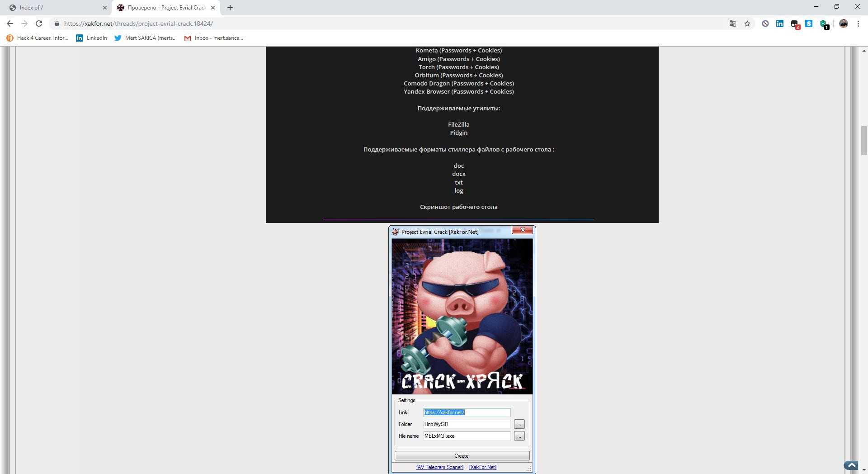Open the Hack 4 Career bookmark
This screenshot has width=868, height=474.
point(38,38)
